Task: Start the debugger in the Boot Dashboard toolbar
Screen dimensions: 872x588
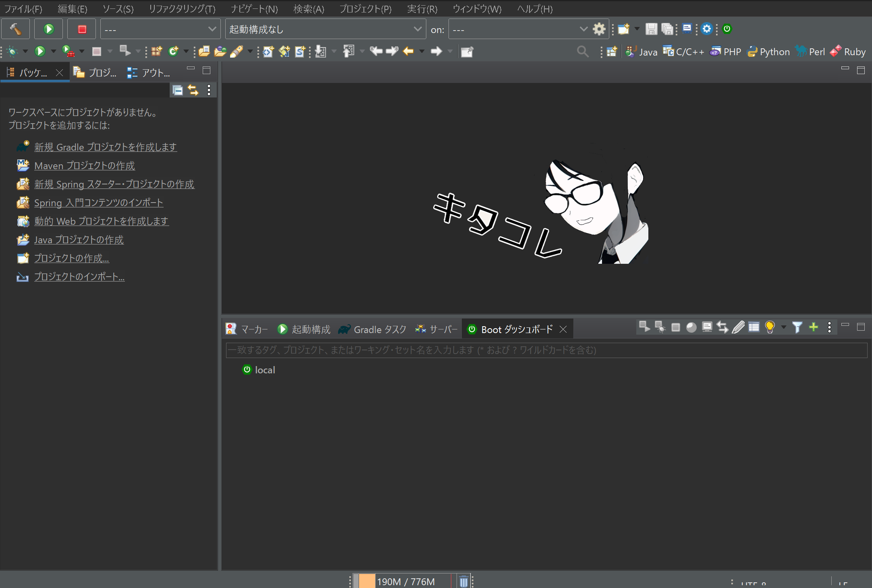Action: point(660,327)
